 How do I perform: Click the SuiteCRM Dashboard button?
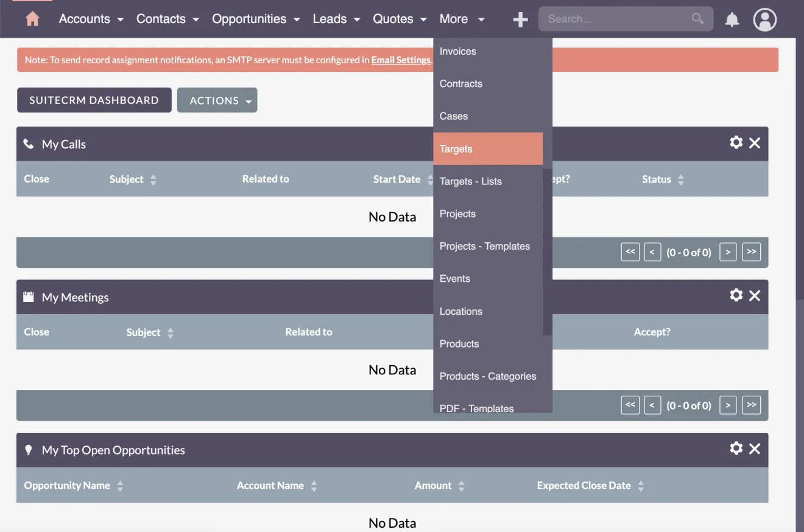click(x=94, y=100)
